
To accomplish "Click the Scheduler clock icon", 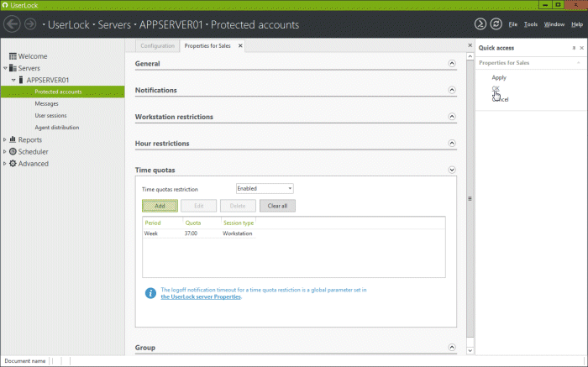I will pos(13,152).
